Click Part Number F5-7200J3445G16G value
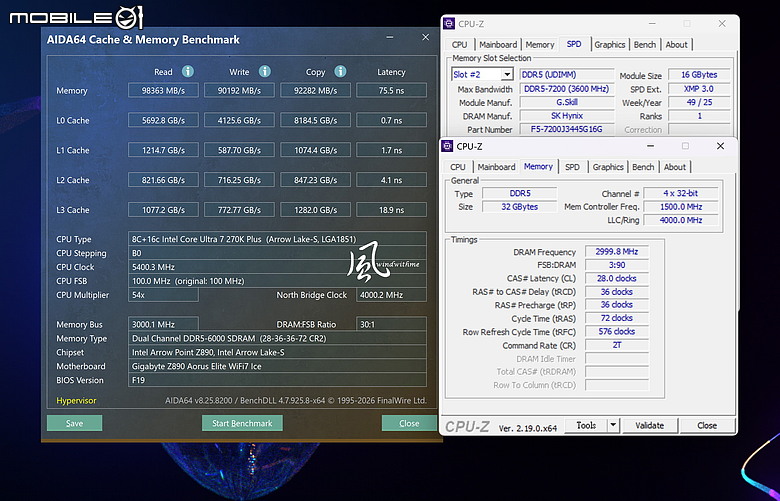The width and height of the screenshot is (780, 501). [567, 129]
